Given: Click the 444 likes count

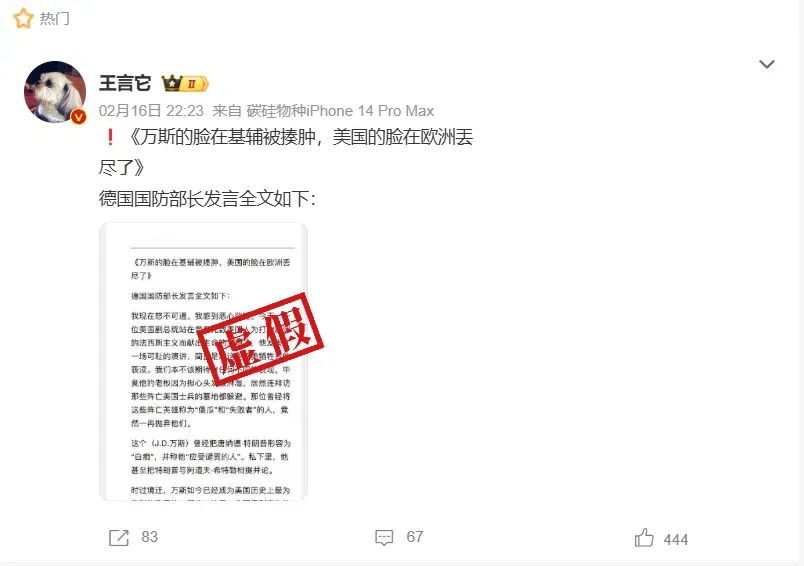Looking at the screenshot, I should pyautogui.click(x=676, y=539).
